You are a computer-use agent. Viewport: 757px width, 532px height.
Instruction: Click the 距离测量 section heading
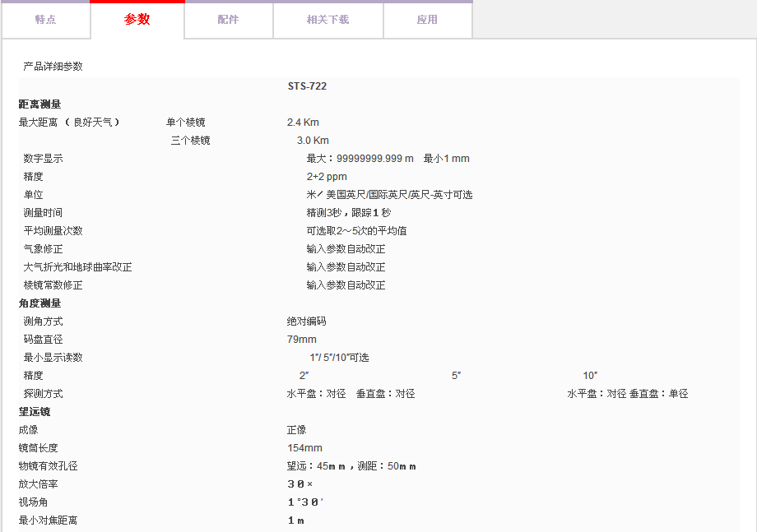point(39,104)
